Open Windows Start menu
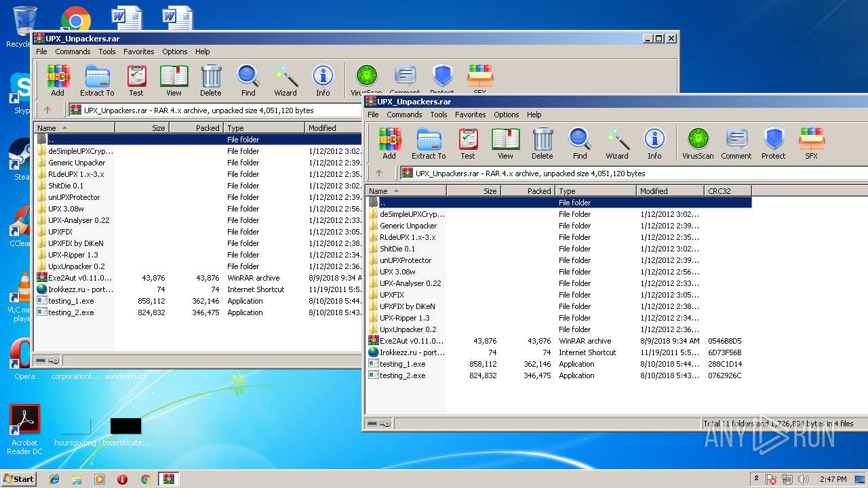The height and width of the screenshot is (488, 868). click(x=18, y=479)
